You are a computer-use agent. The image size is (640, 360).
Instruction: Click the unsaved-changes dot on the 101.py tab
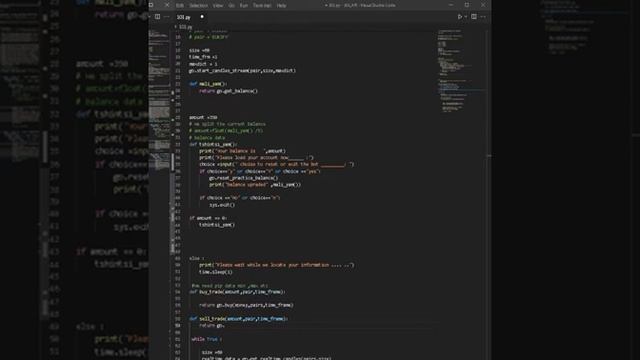pyautogui.click(x=202, y=17)
